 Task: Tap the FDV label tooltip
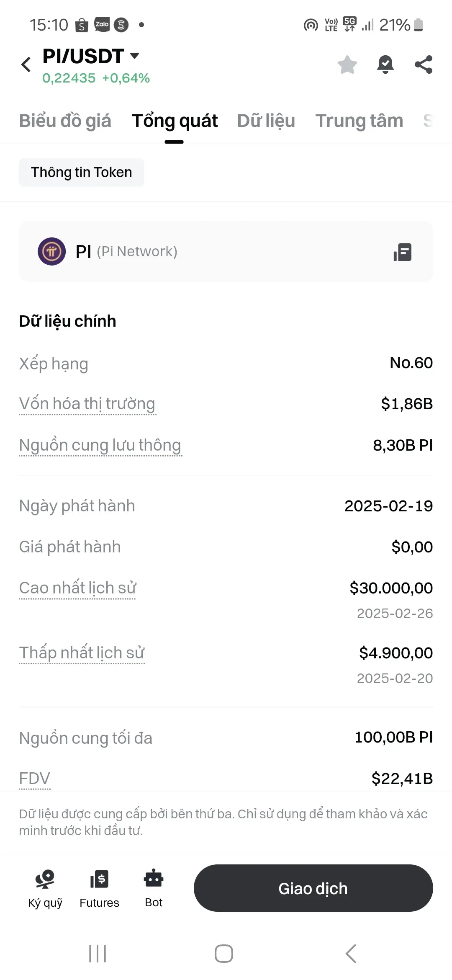(x=35, y=779)
